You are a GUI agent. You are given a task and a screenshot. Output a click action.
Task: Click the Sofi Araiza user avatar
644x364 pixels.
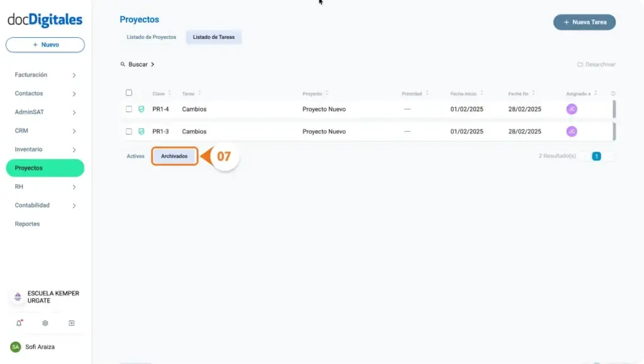[16, 347]
